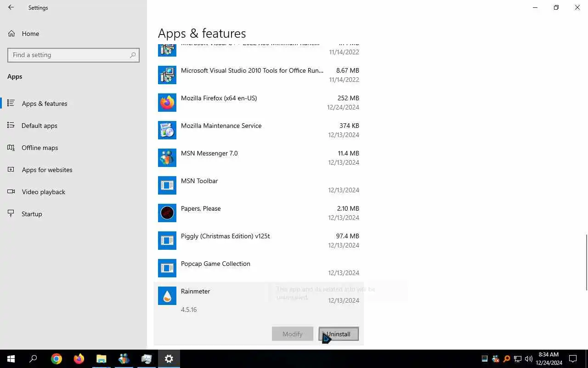This screenshot has height=368, width=588.
Task: Click the volume speaker tray icon
Action: click(x=528, y=359)
